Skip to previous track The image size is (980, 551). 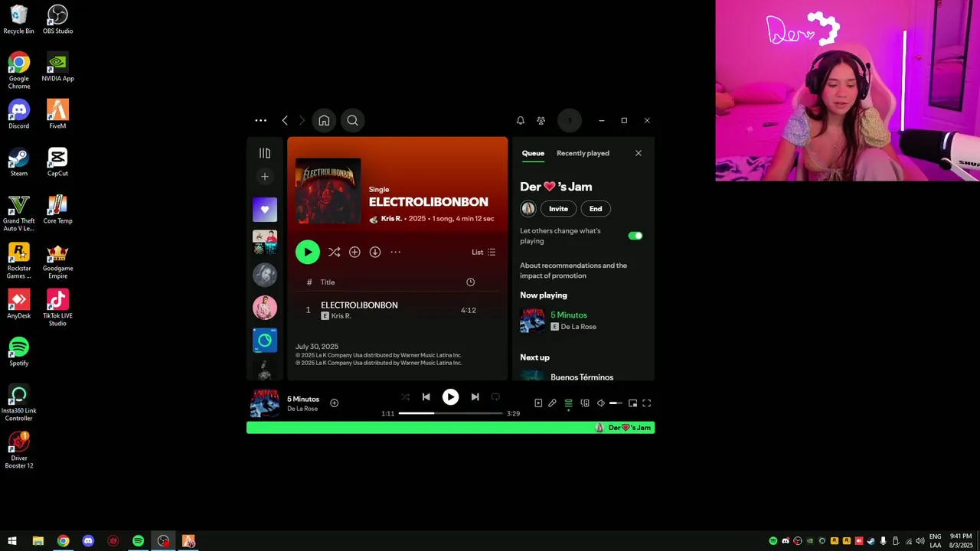pyautogui.click(x=426, y=396)
